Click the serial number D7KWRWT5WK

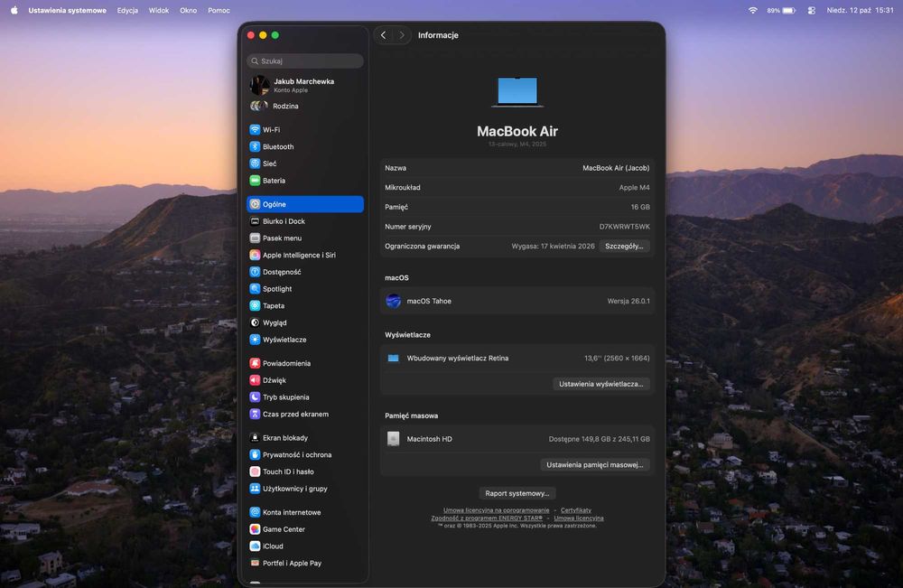point(624,227)
